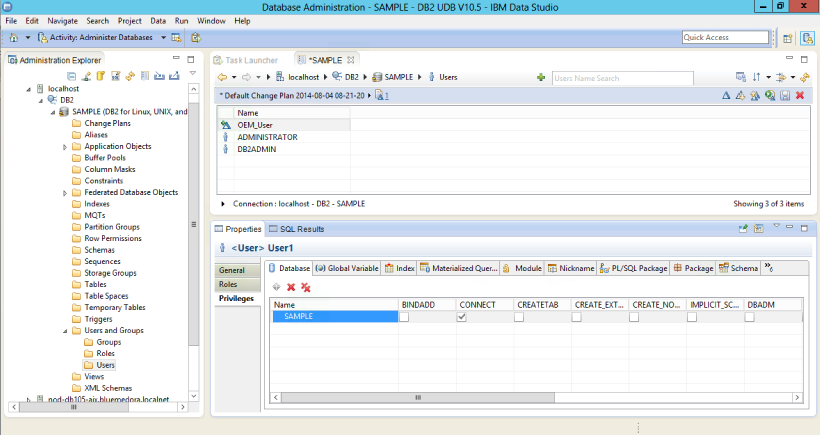Open the Activity dropdown arrow
The image size is (820, 435).
point(163,38)
